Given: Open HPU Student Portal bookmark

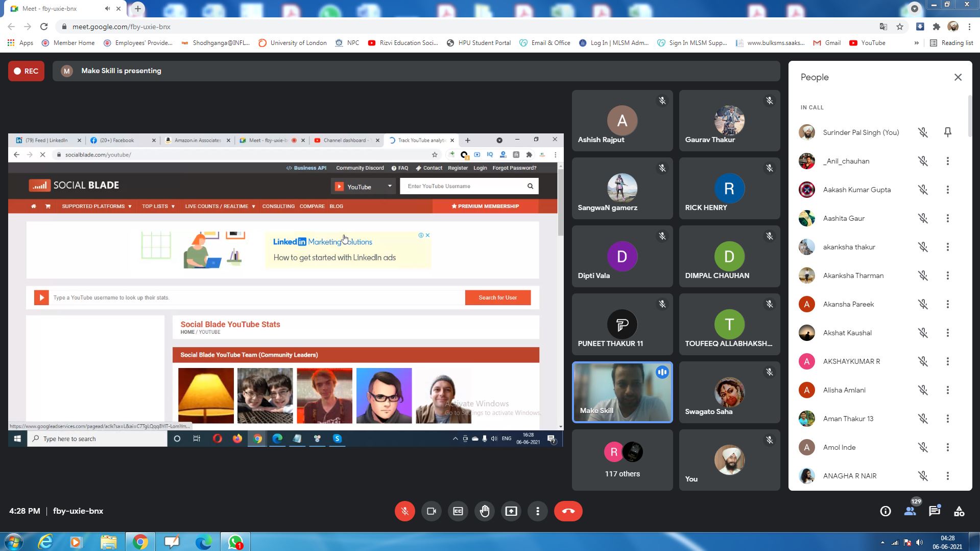Looking at the screenshot, I should click(479, 43).
